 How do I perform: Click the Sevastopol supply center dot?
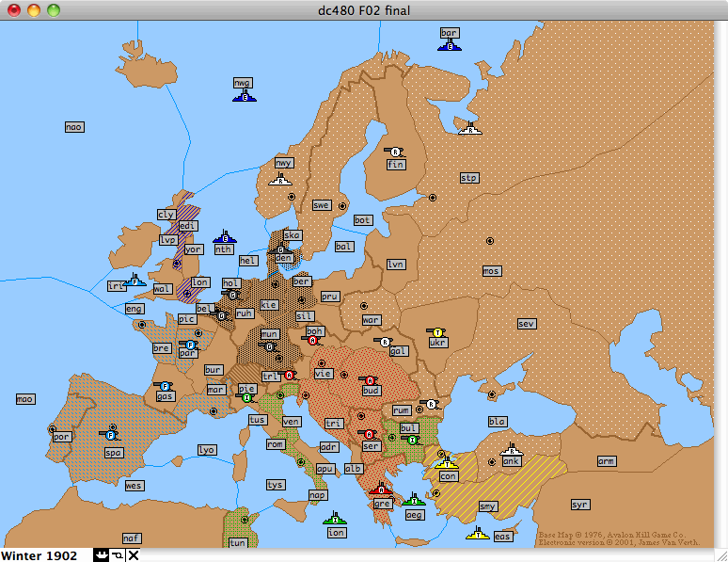pos(492,394)
